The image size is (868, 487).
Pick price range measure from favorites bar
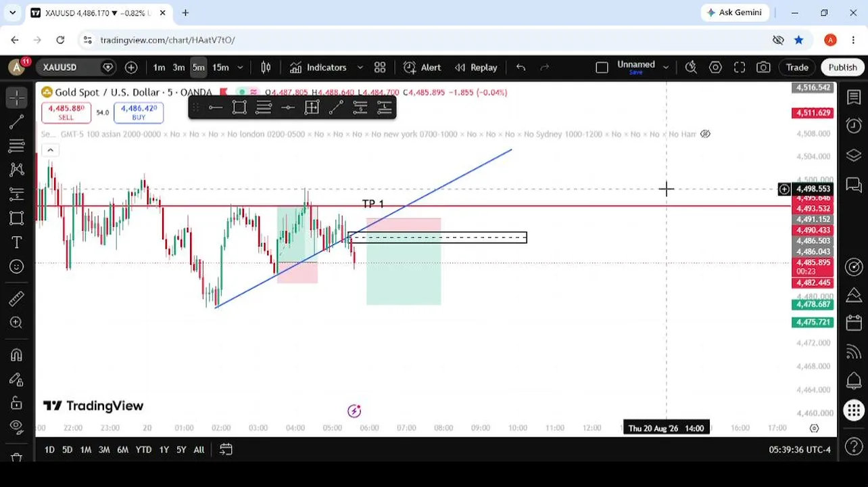(312, 108)
